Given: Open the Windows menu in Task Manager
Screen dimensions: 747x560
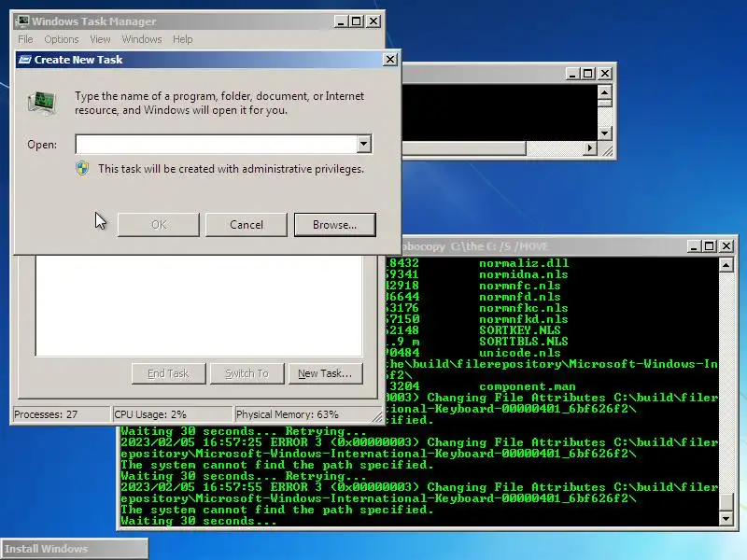Looking at the screenshot, I should (142, 39).
